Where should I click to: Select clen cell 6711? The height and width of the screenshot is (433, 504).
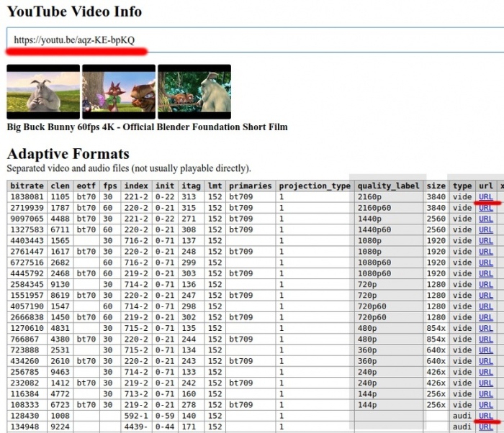(60, 229)
